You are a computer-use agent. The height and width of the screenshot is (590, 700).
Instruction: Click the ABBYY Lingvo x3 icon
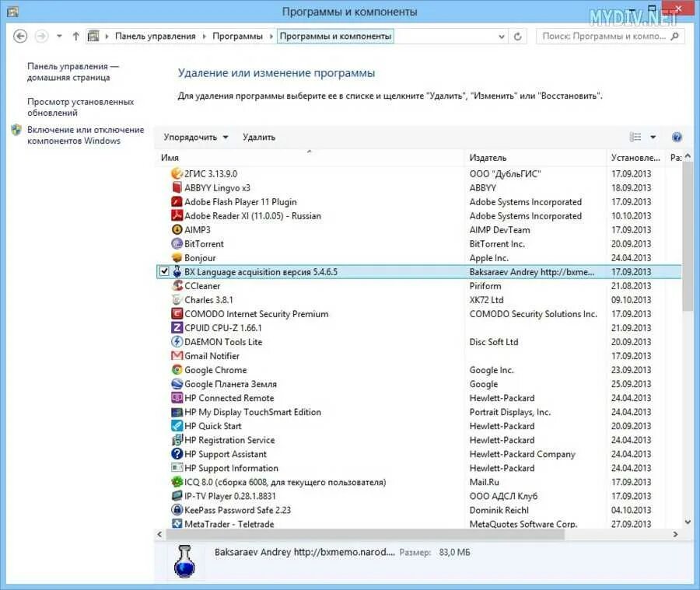click(177, 187)
